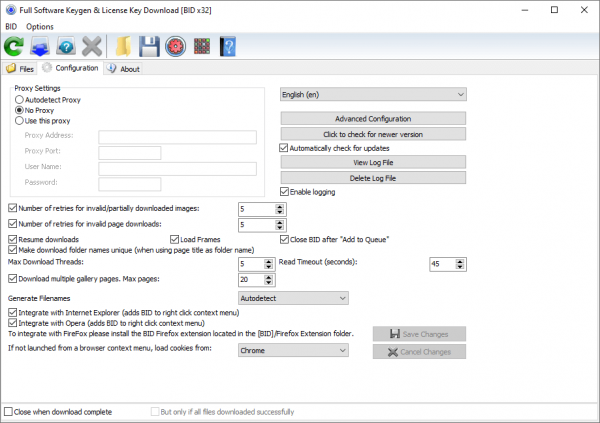Toggle retries for invalid page downloads checkbox

[x=13, y=224]
